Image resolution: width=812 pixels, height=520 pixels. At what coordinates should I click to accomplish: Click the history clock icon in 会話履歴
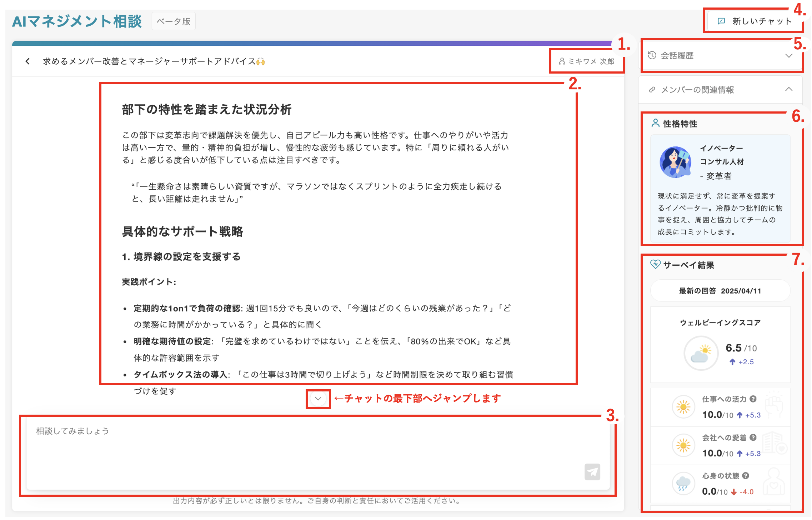(x=652, y=55)
